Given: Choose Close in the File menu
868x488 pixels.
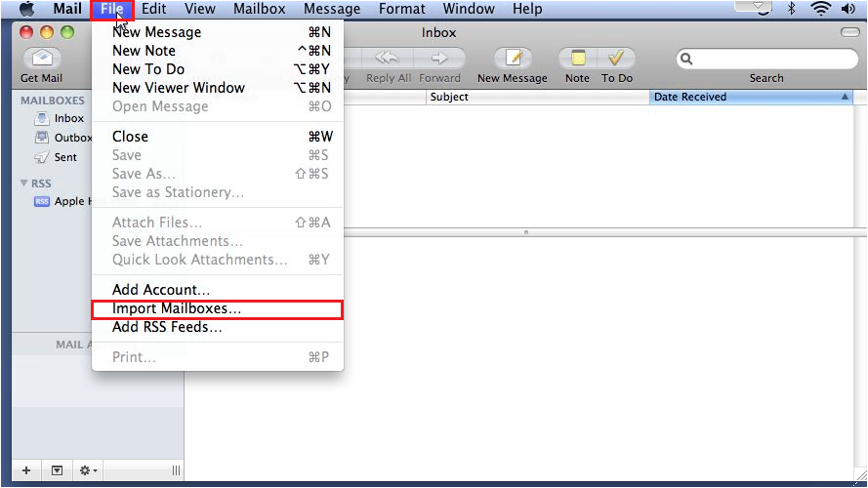Looking at the screenshot, I should click(218, 136).
